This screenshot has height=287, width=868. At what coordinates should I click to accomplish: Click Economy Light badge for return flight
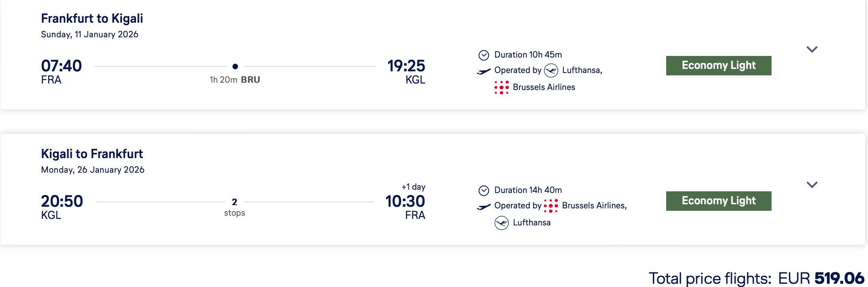[718, 201]
